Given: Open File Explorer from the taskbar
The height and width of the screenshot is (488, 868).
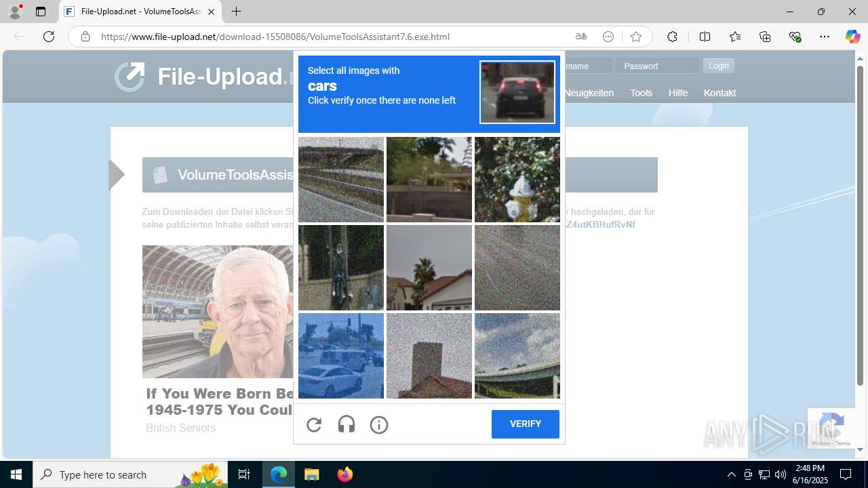Looking at the screenshot, I should point(312,474).
